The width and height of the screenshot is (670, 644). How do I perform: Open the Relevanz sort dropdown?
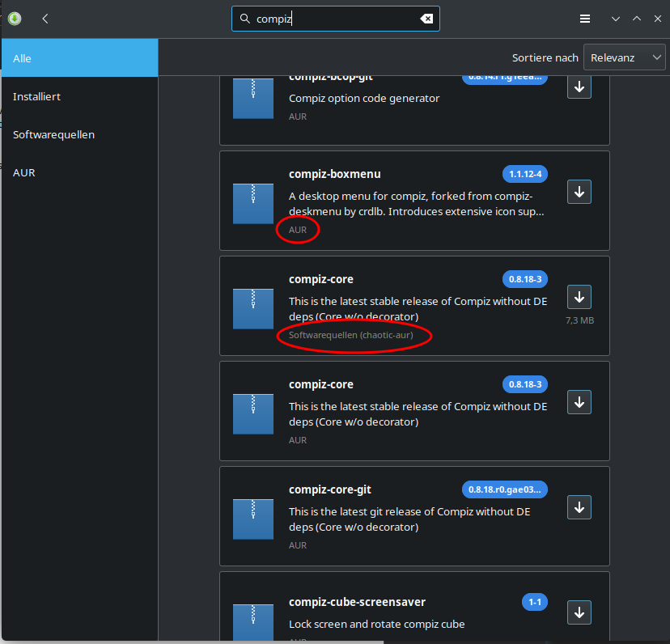(x=624, y=57)
